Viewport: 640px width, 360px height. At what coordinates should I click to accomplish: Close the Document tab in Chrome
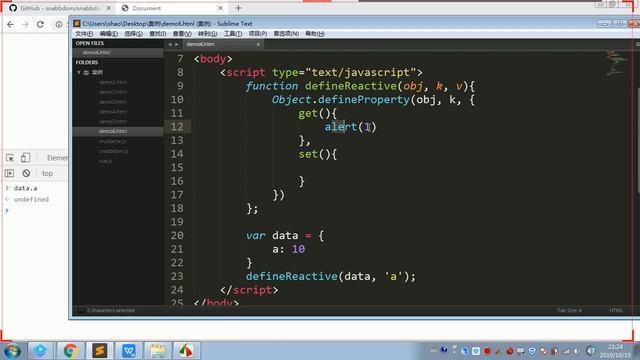[x=220, y=8]
